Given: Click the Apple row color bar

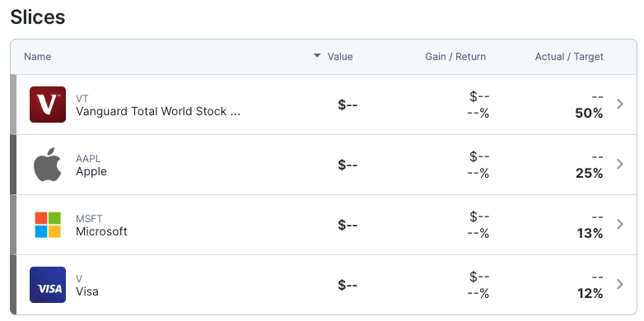Looking at the screenshot, I should point(13,164).
